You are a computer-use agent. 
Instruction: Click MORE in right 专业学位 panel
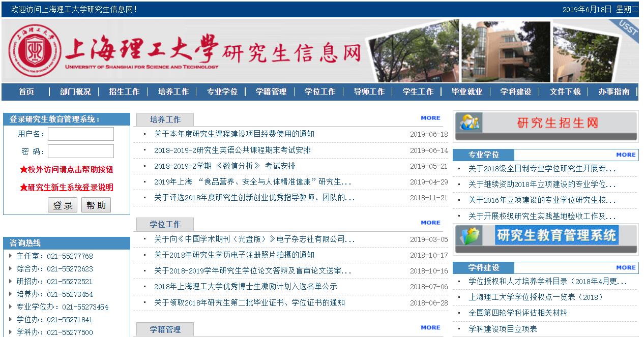(x=626, y=155)
